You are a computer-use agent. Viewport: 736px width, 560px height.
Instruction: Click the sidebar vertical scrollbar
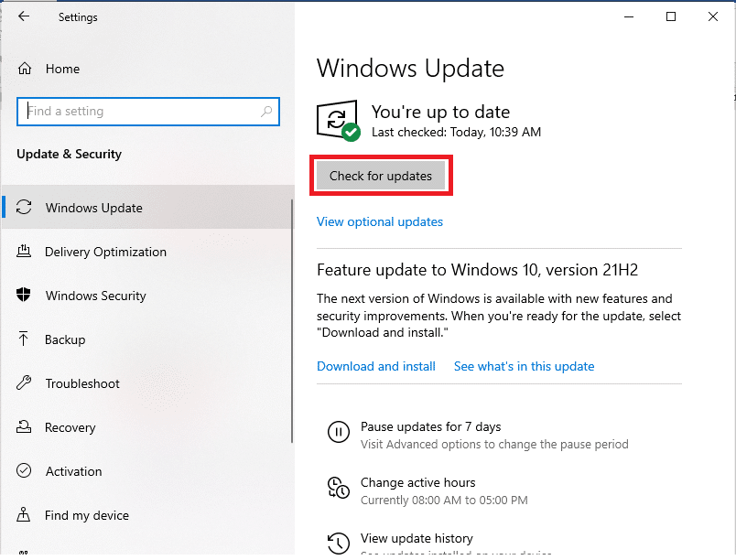tap(292, 321)
